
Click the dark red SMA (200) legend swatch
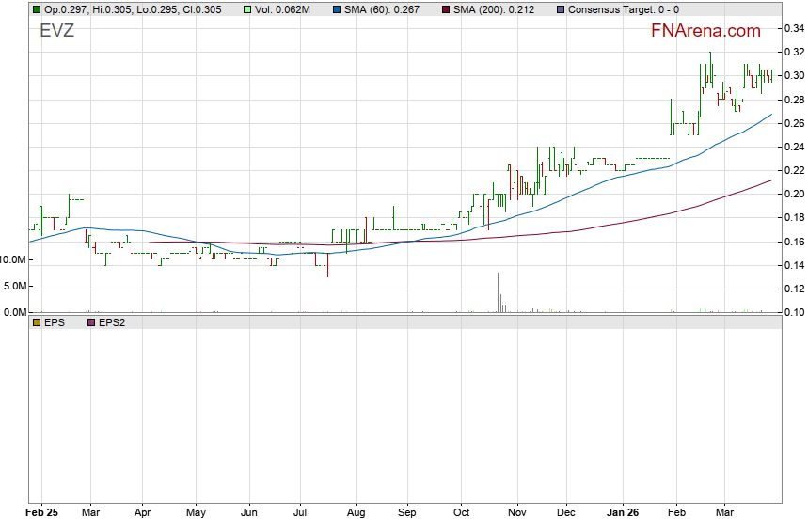tap(445, 8)
